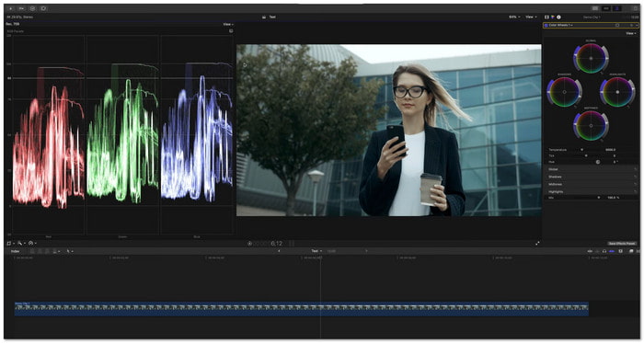Open the inspector View dropdown
The height and width of the screenshot is (343, 644).
tap(630, 33)
